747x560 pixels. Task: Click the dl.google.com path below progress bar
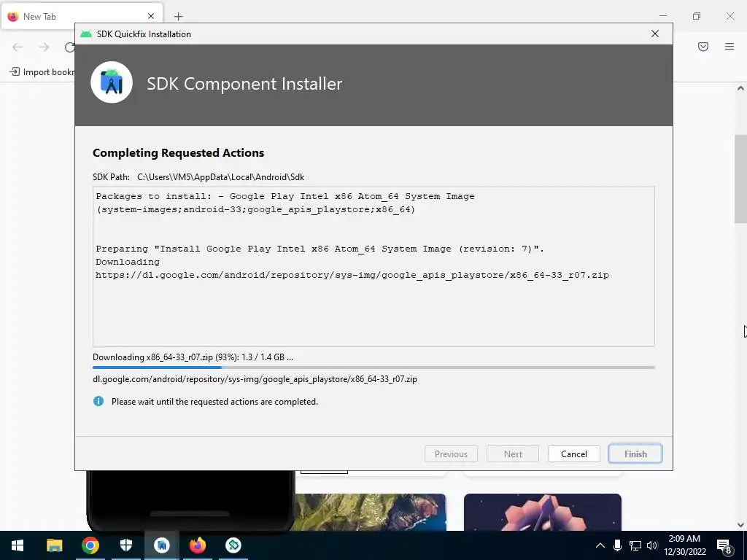pos(255,379)
